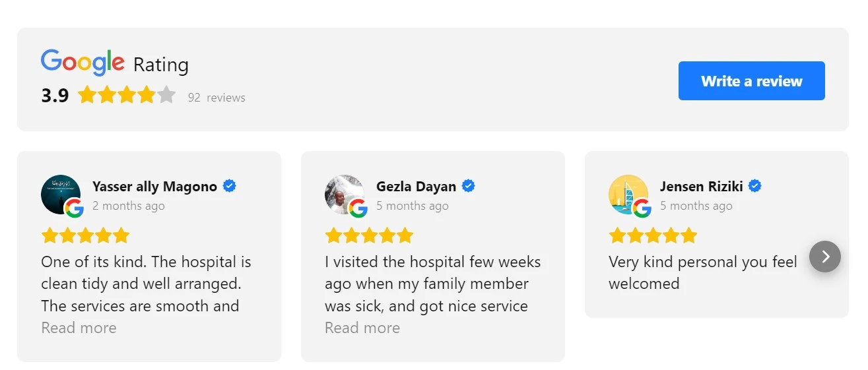Expand Gezla Dayan's review via Read more
The height and width of the screenshot is (370, 868).
(x=362, y=328)
